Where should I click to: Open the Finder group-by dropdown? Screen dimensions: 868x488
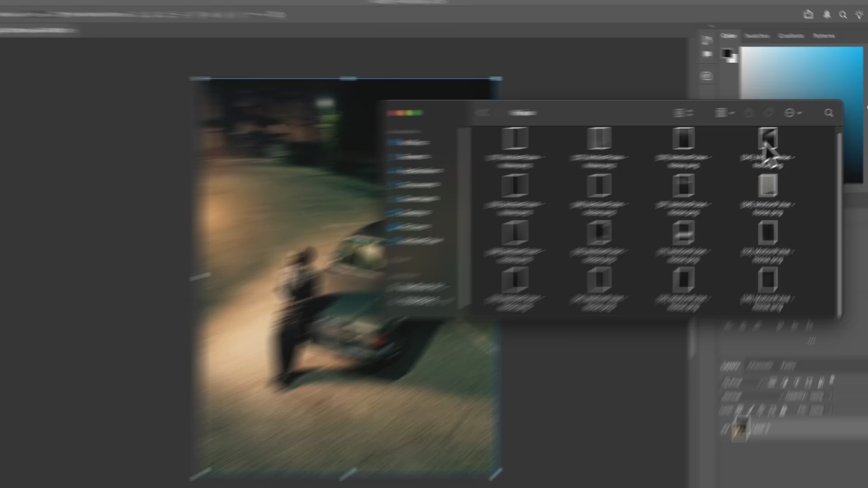tap(725, 113)
